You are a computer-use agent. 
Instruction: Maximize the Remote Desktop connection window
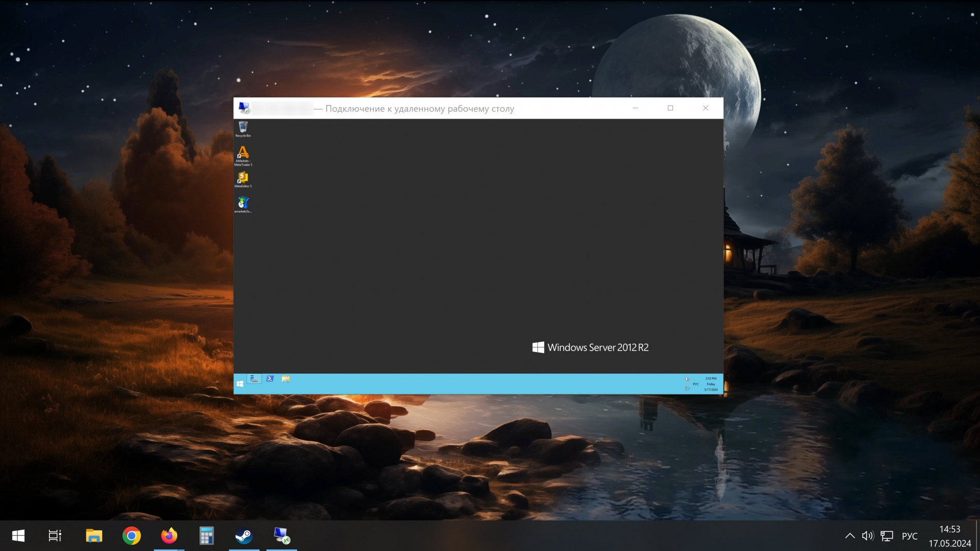(671, 108)
